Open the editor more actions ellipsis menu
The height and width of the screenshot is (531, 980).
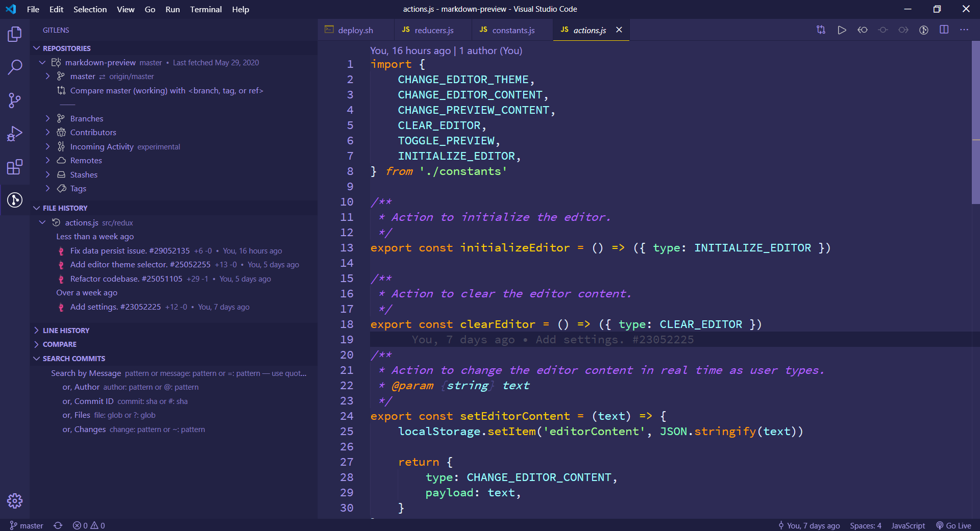964,30
